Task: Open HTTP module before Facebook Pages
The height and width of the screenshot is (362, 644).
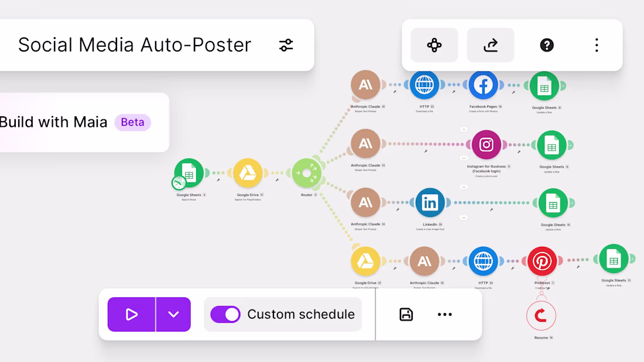Action: [424, 85]
